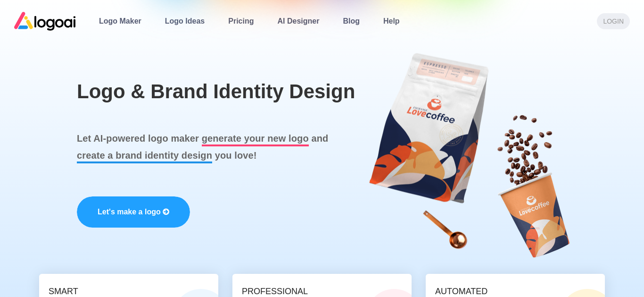This screenshot has height=297, width=644.
Task: Click the Lovecoffee coffee bag image
Action: pyautogui.click(x=428, y=127)
